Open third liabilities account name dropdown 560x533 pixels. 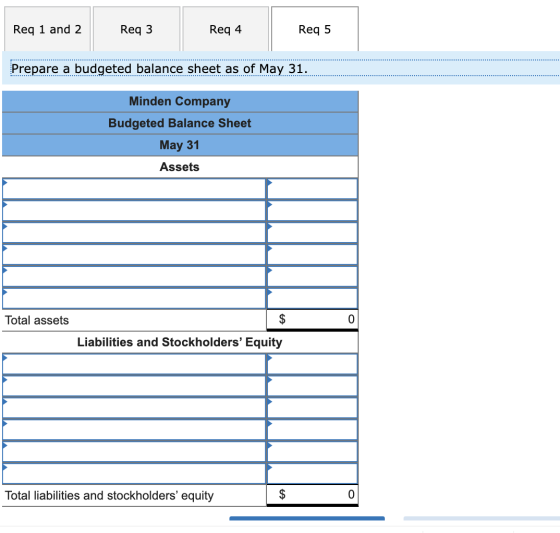coord(134,408)
